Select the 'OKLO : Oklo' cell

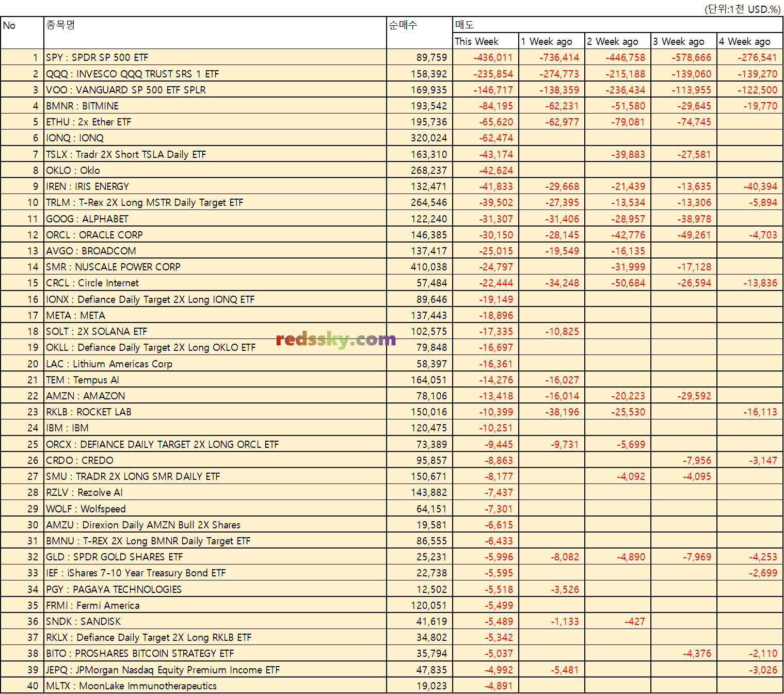coord(215,170)
